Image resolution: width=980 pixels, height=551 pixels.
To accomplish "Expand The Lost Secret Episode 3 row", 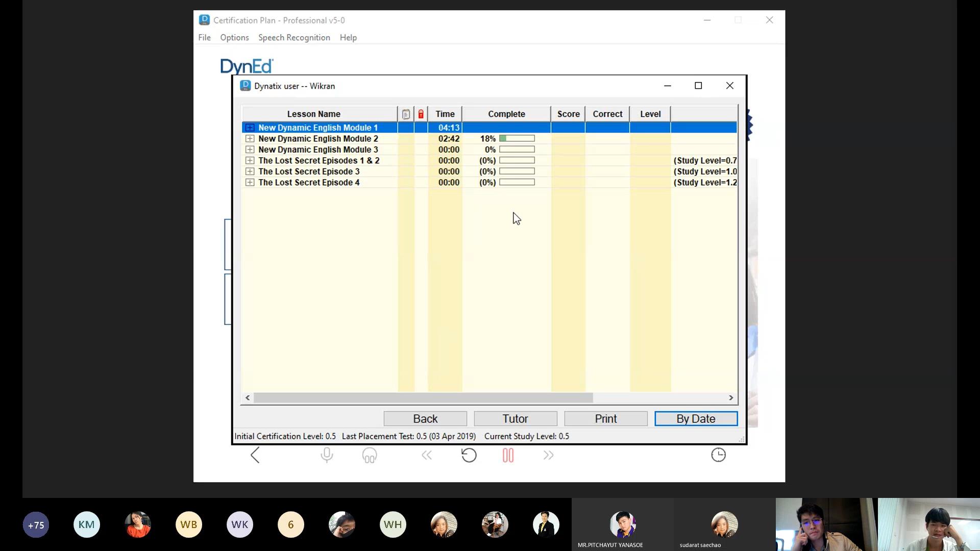I will (x=250, y=171).
